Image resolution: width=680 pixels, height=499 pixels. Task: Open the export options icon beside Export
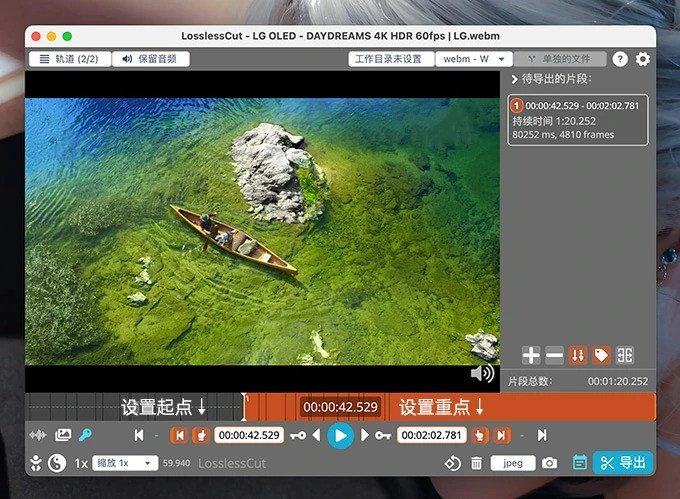pos(580,463)
